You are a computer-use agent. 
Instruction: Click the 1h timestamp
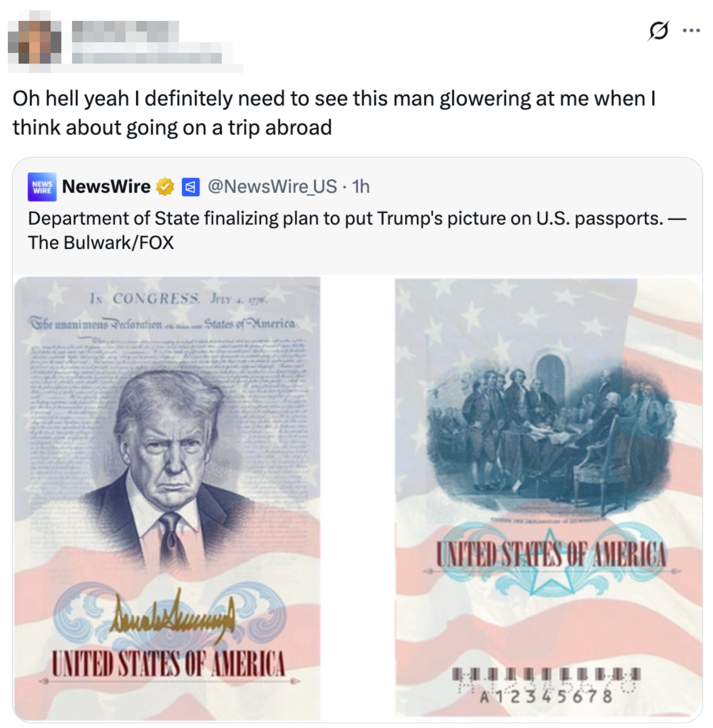pos(361,186)
